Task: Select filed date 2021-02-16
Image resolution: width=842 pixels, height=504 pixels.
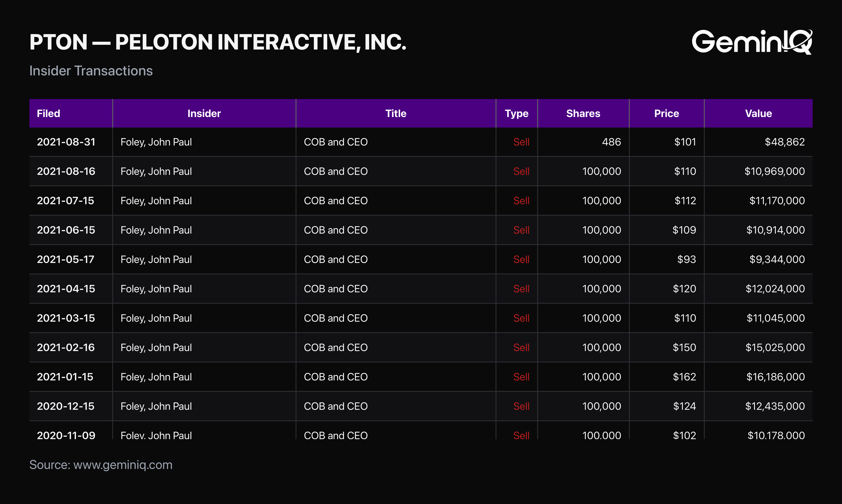Action: tap(66, 347)
